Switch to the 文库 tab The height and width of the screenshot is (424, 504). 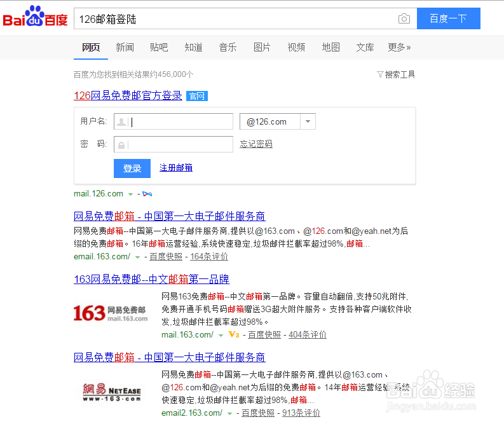365,47
